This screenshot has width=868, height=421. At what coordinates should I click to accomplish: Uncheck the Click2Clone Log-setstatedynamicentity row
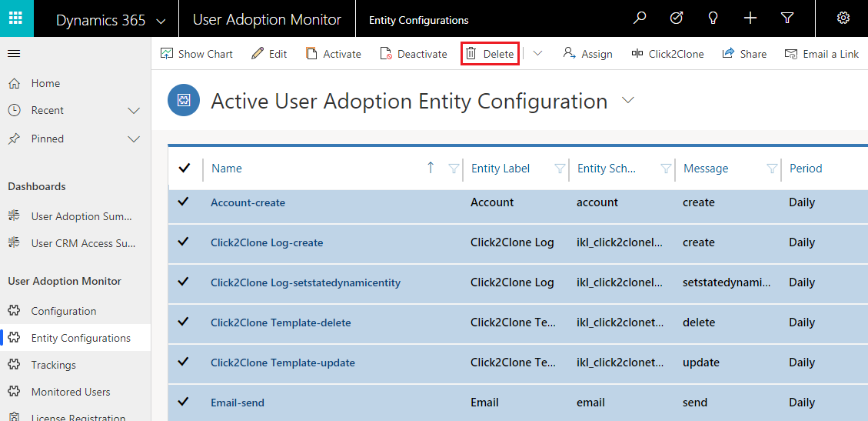coord(183,282)
